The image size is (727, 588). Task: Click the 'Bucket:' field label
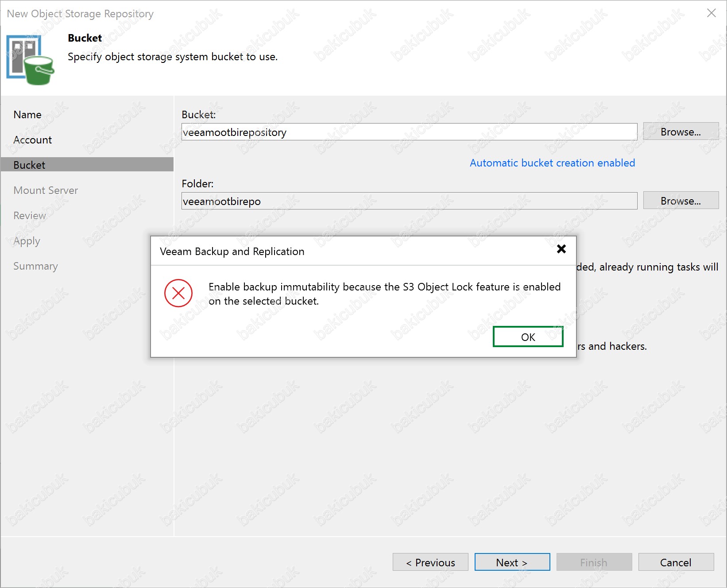pyautogui.click(x=199, y=115)
